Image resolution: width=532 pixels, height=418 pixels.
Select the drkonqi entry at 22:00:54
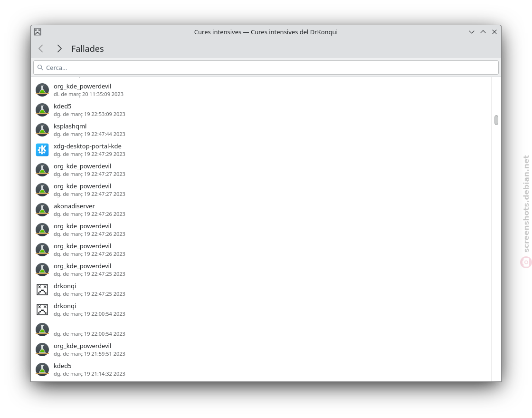click(x=261, y=310)
